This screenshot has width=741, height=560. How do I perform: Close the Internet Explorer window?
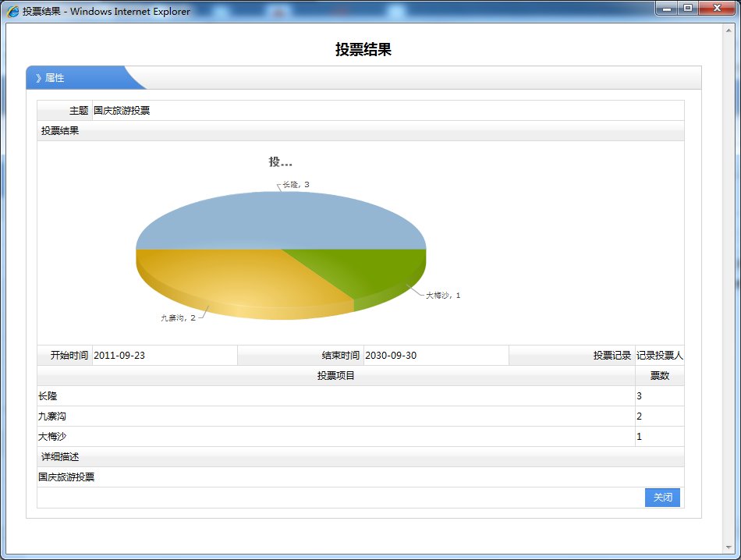[715, 9]
